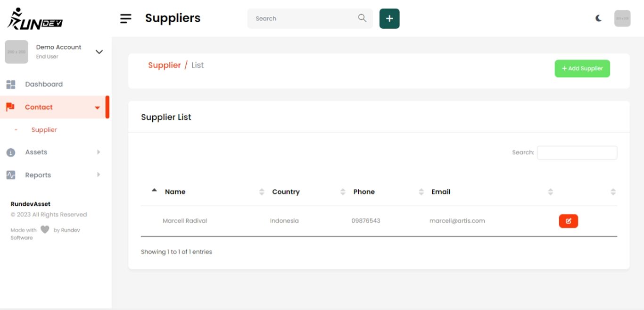Screen dimensions: 644x310
Task: Expand the Demo Account dropdown chevron
Action: (99, 52)
